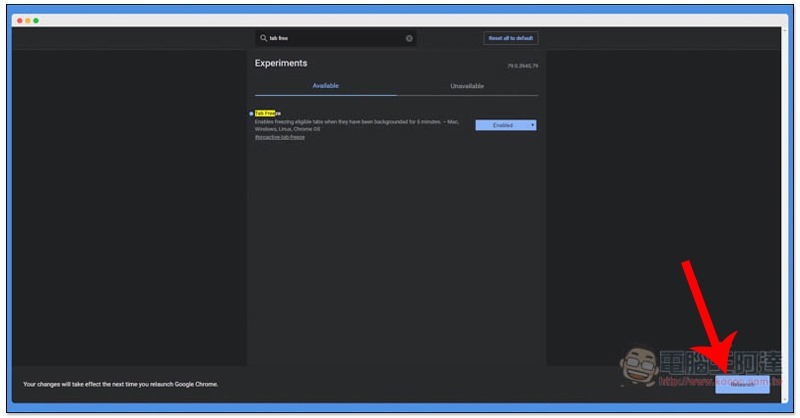Screen dimensions: 800x418
Task: Clear the search text with the X icon
Action: [409, 39]
